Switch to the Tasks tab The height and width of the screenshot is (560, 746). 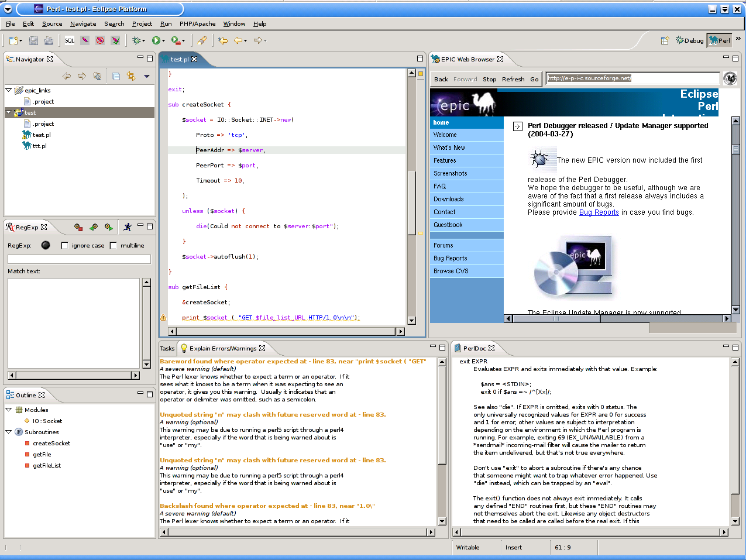[167, 348]
